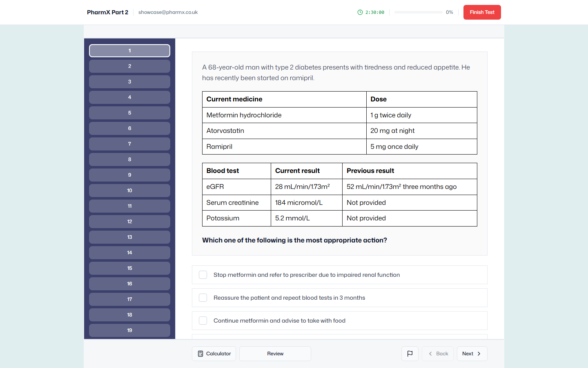Select question 17
Viewport: 588px width, 368px height.
[x=130, y=299]
